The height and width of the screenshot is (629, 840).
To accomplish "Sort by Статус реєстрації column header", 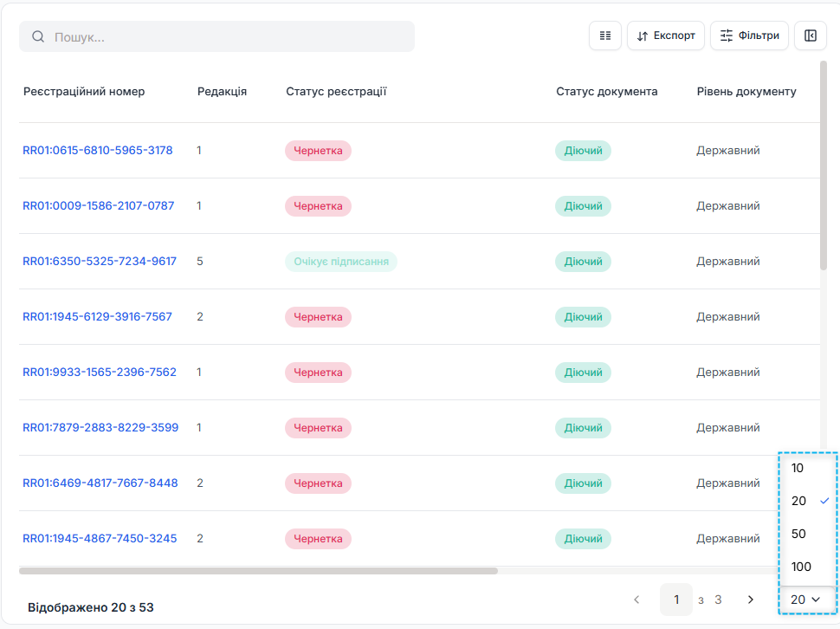I will (x=336, y=92).
